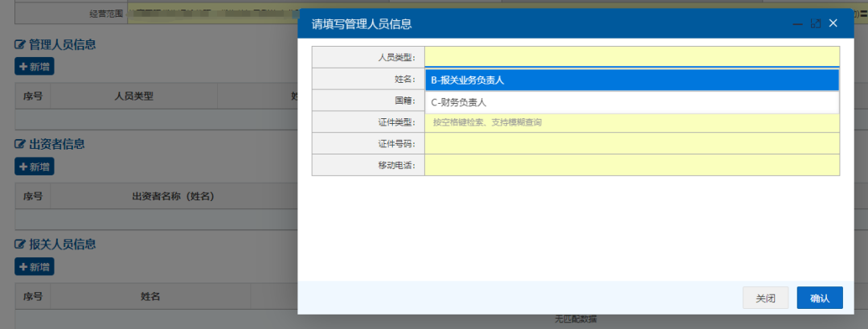Viewport: 868px width, 329px height.
Task: Click the 经营范围 label
Action: 106,14
